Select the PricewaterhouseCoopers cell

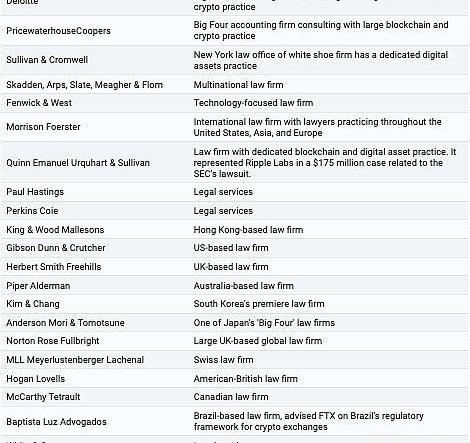58,31
